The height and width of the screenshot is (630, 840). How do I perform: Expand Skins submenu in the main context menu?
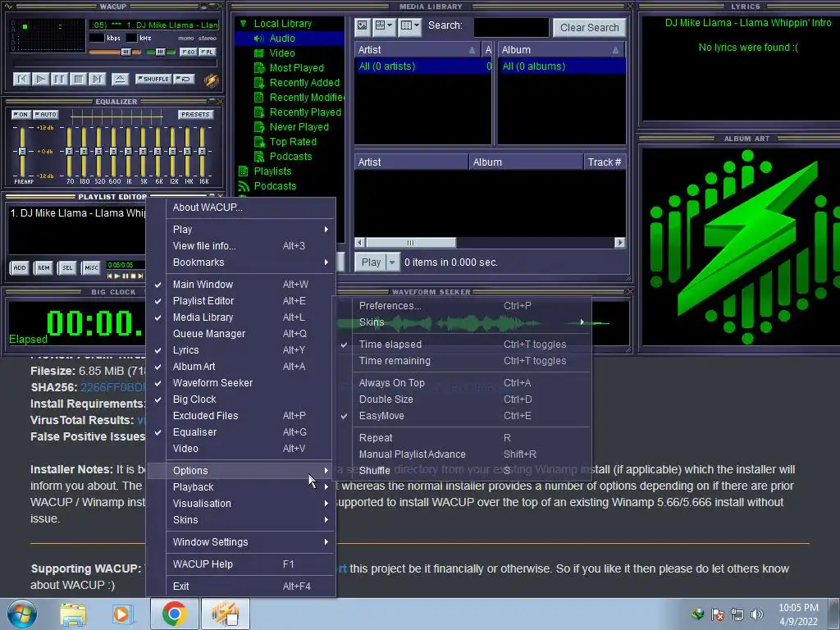pos(240,520)
